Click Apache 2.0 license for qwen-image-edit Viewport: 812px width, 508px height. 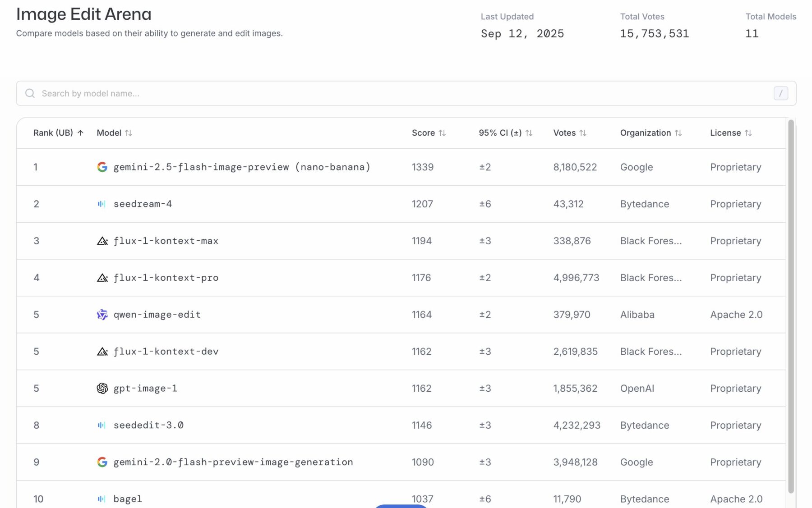pos(736,315)
